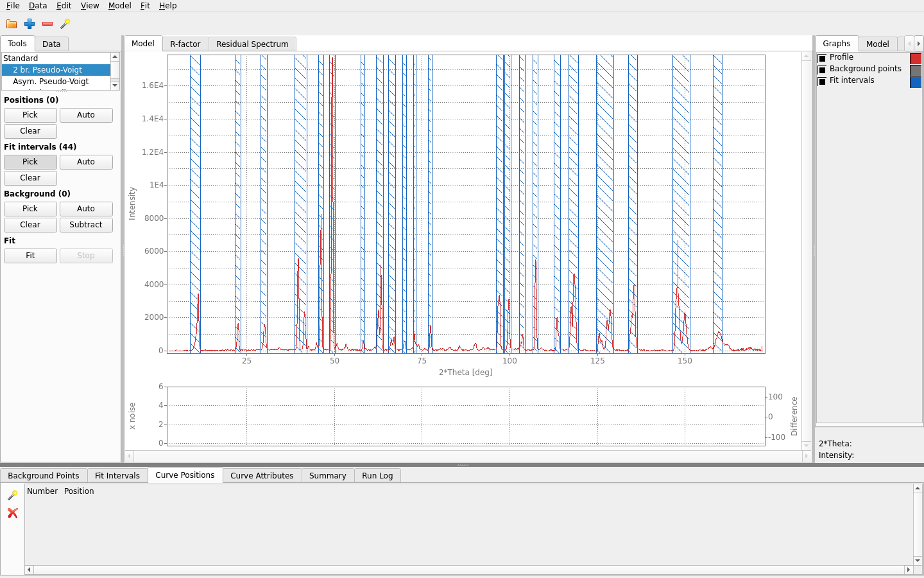The image size is (924, 578).
Task: Open the File menu
Action: point(13,6)
